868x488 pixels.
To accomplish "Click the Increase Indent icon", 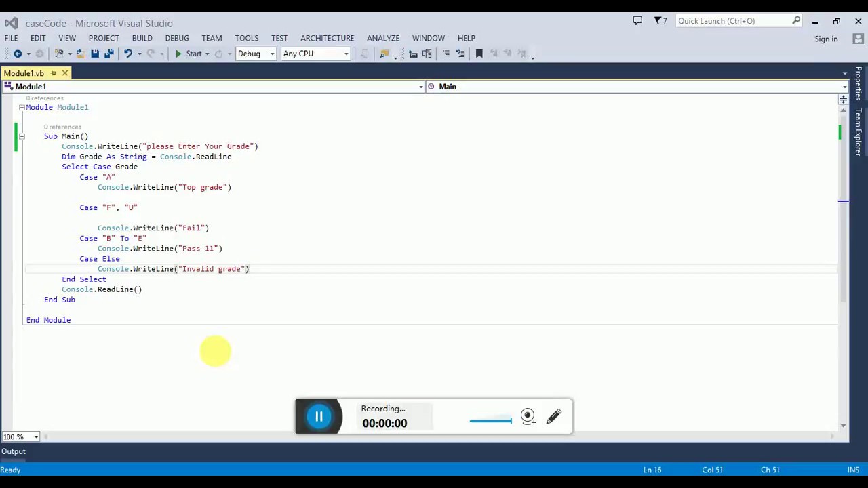I will (427, 54).
